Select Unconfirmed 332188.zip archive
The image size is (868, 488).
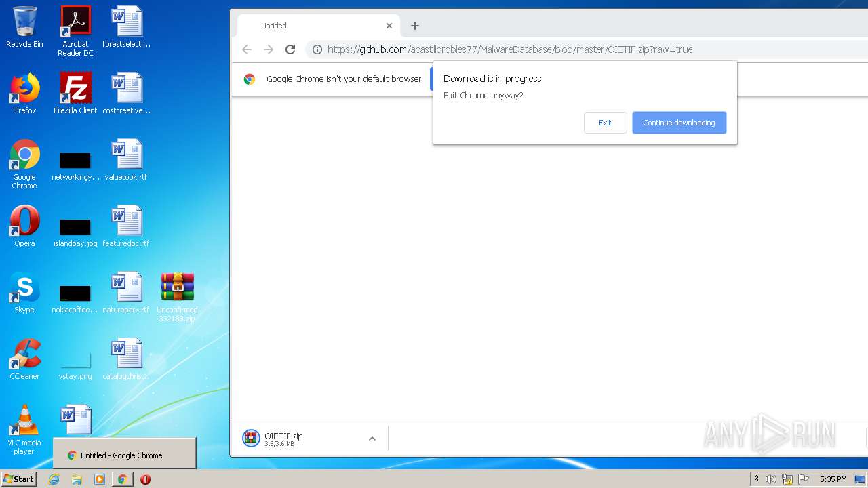click(x=177, y=297)
